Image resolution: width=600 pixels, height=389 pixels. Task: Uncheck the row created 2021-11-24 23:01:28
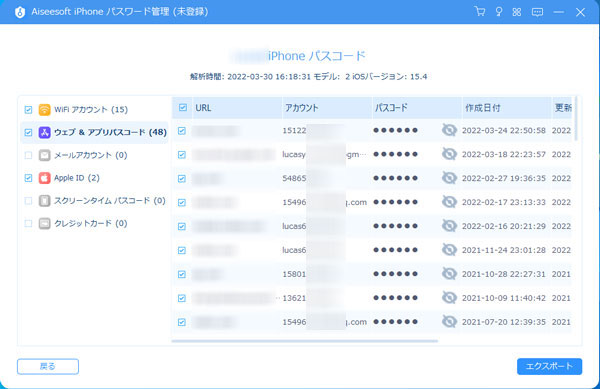[x=182, y=250]
